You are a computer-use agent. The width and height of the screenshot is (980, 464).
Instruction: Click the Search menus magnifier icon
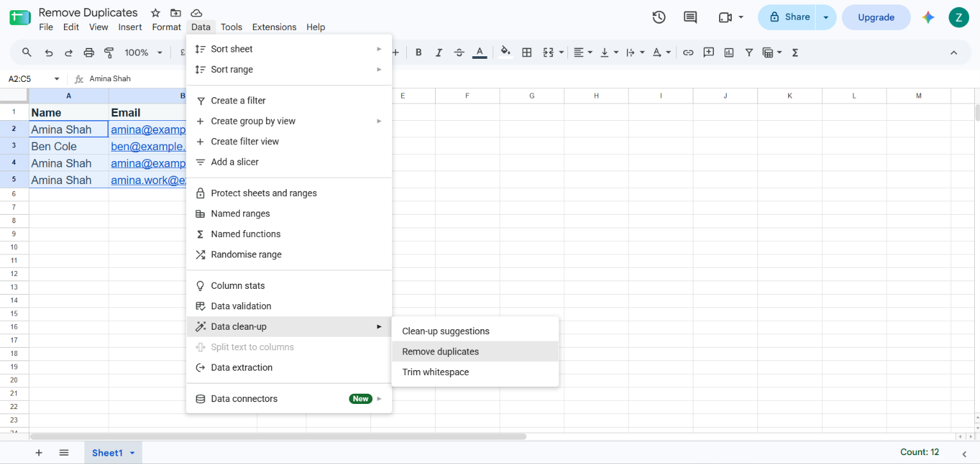coord(27,52)
